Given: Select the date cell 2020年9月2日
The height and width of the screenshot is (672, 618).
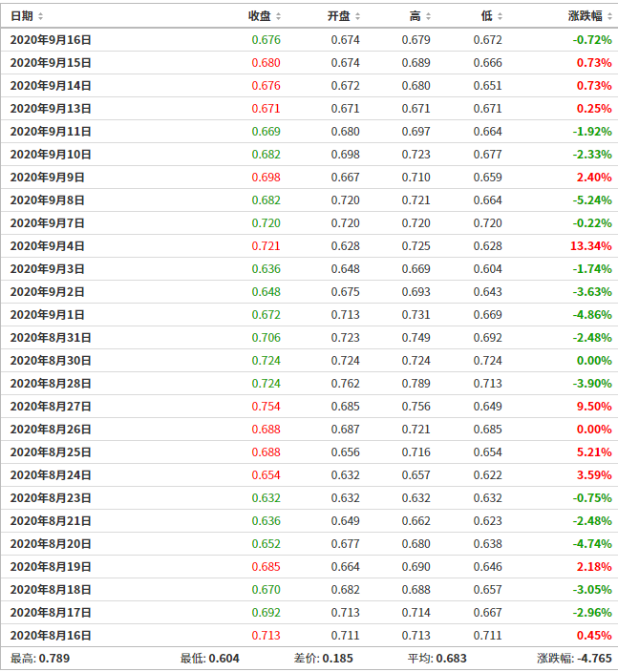Looking at the screenshot, I should [47, 292].
